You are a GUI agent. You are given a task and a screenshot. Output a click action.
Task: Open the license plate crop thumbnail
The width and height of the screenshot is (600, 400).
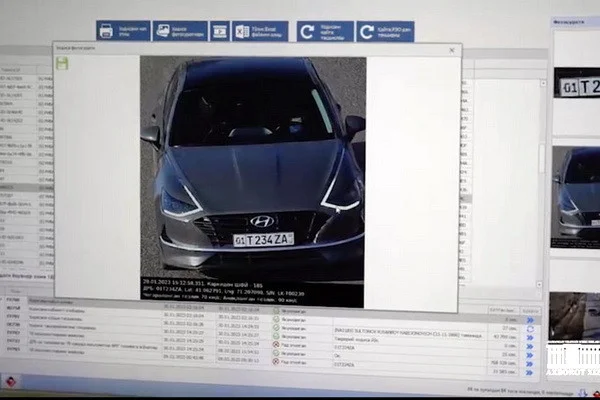point(577,83)
